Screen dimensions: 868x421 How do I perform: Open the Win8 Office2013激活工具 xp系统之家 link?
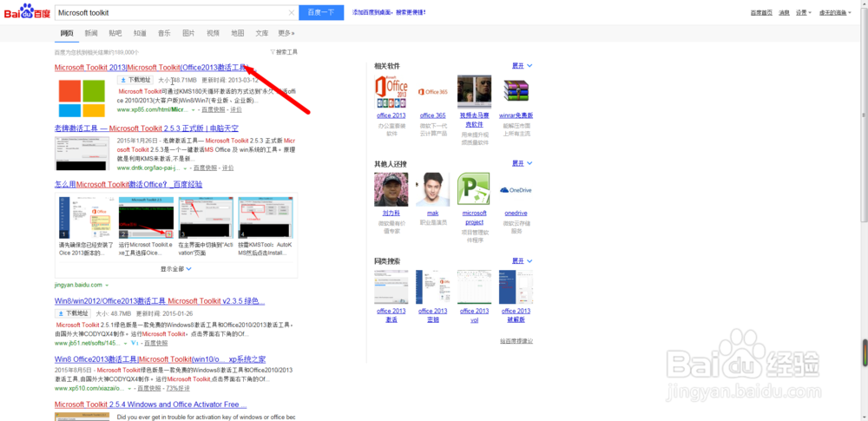160,359
